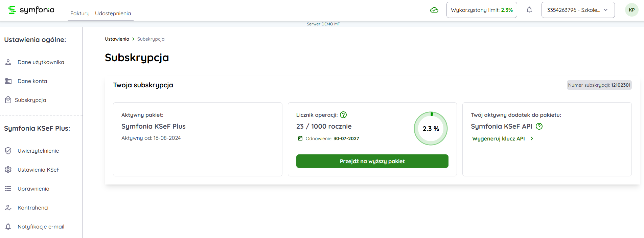Click the KP user avatar

[x=631, y=10]
